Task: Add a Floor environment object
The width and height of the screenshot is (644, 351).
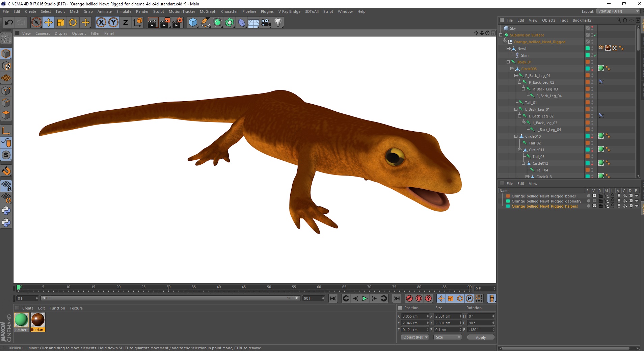Action: (254, 23)
